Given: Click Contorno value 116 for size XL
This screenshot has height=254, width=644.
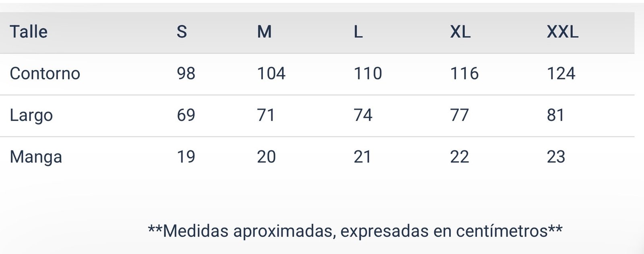Looking at the screenshot, I should coord(464,74).
